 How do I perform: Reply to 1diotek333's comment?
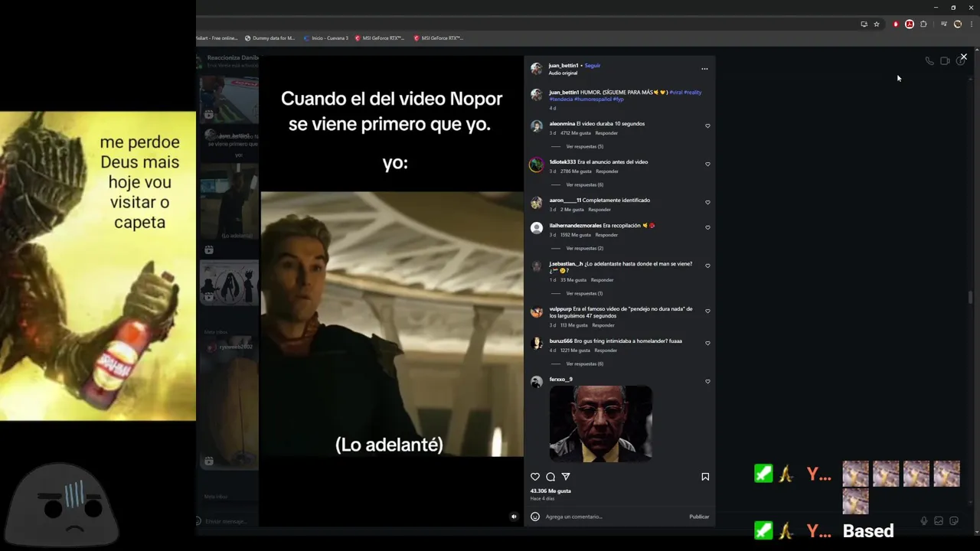click(606, 171)
